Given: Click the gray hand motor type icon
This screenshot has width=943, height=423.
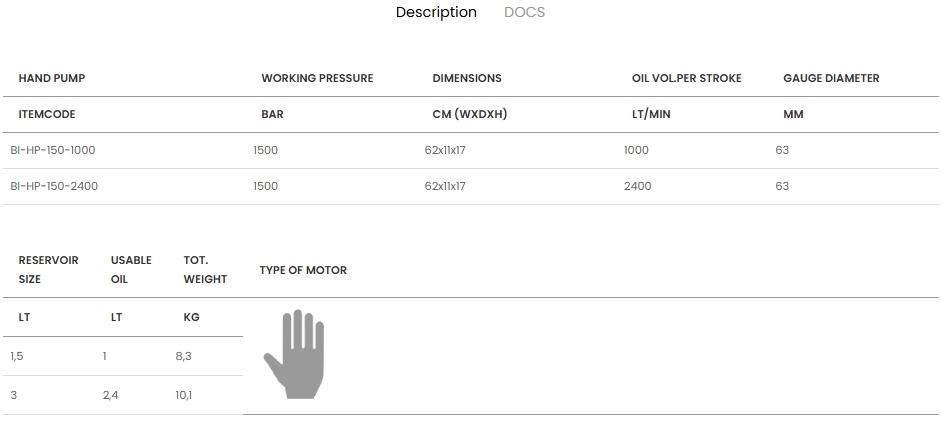Looking at the screenshot, I should pos(295,355).
